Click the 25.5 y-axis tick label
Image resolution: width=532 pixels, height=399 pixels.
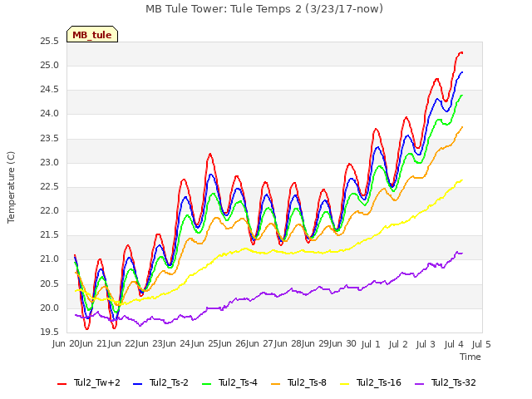[x=50, y=42]
